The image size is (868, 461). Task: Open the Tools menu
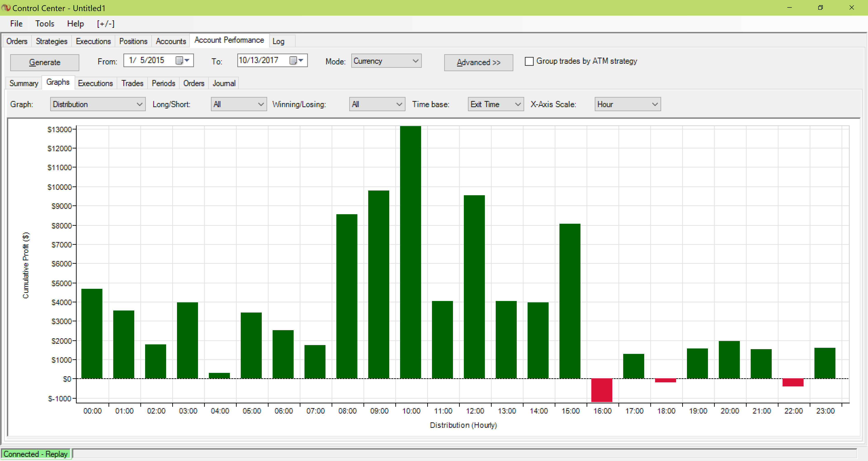[x=45, y=24]
